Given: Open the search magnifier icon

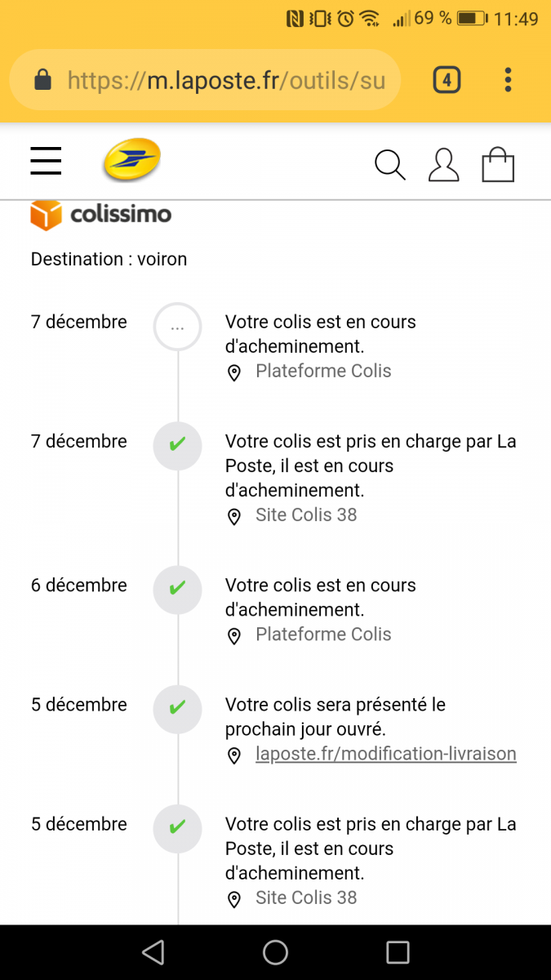Looking at the screenshot, I should pyautogui.click(x=389, y=164).
